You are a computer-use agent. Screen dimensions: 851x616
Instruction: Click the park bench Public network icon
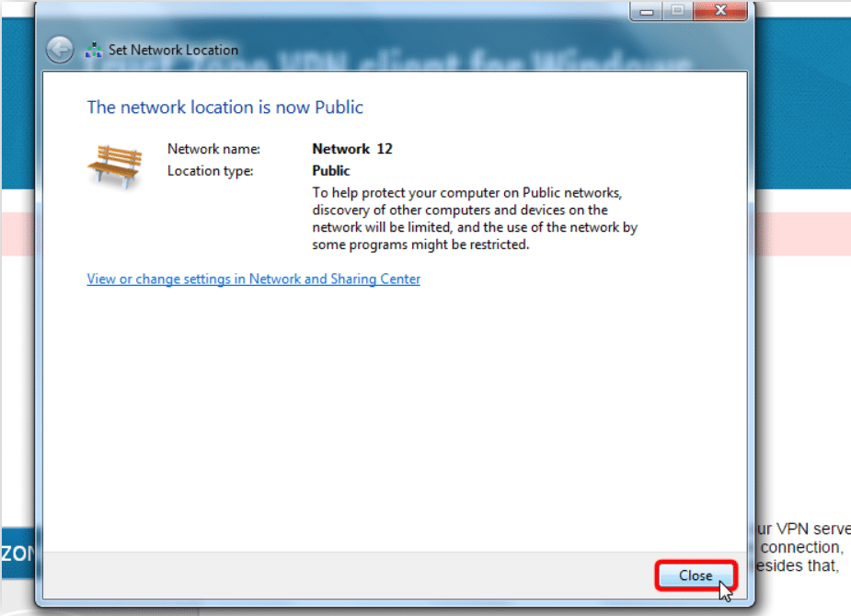tap(115, 167)
